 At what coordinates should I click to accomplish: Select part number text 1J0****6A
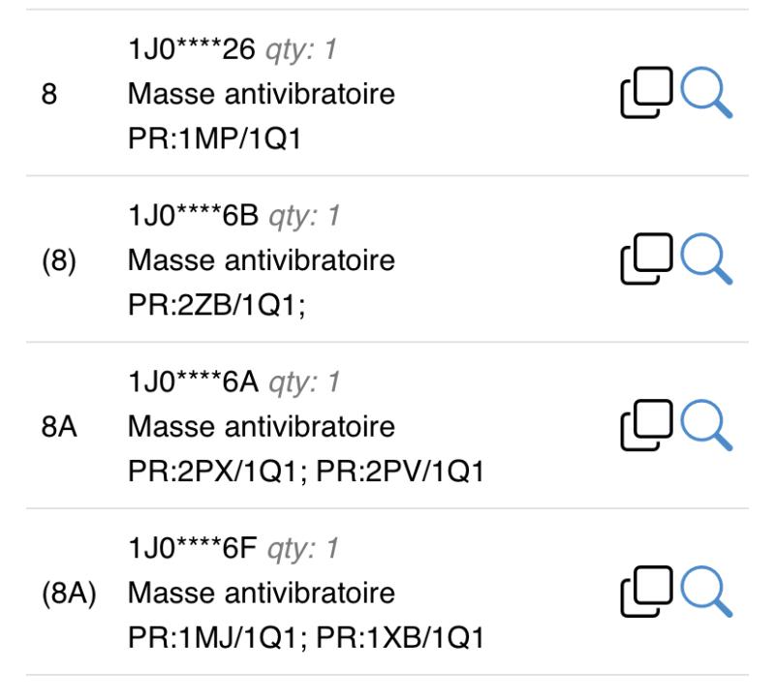tap(193, 382)
